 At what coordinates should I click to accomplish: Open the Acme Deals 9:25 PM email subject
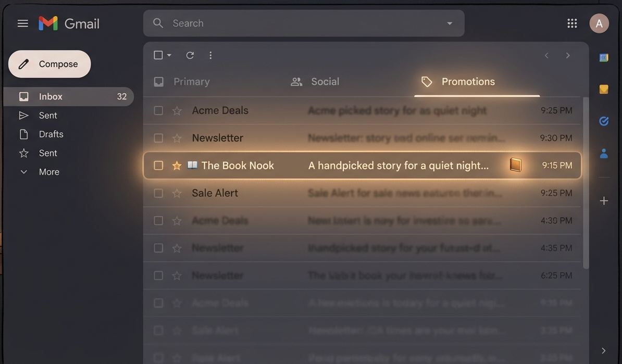(x=397, y=110)
